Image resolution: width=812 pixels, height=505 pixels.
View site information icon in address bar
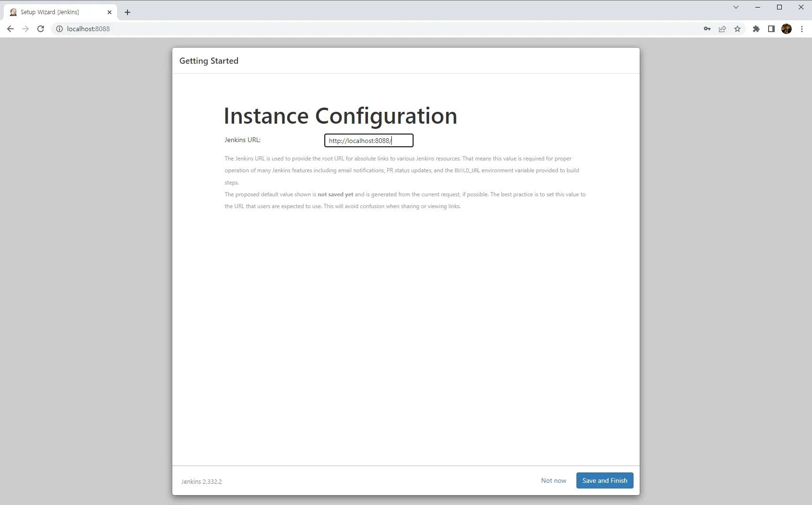pos(59,29)
